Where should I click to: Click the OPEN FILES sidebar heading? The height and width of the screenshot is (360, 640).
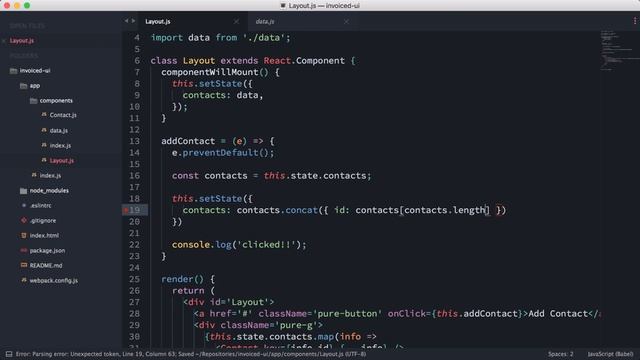pyautogui.click(x=27, y=26)
